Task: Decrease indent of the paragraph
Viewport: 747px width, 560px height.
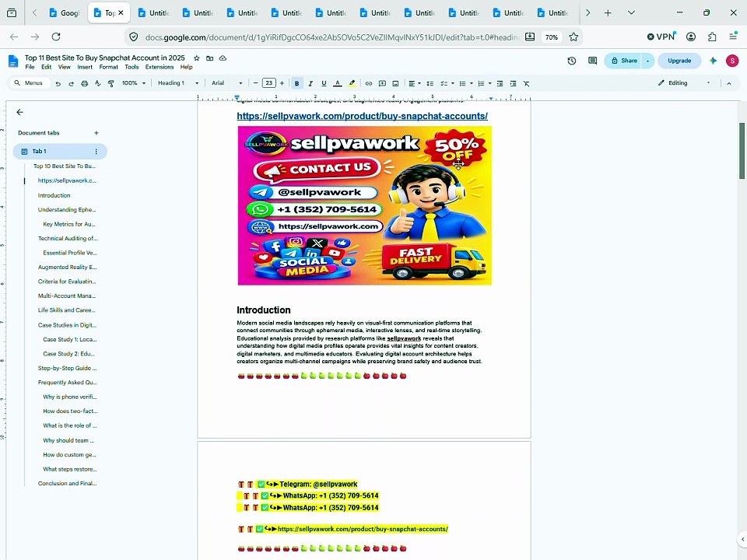Action: (x=500, y=83)
